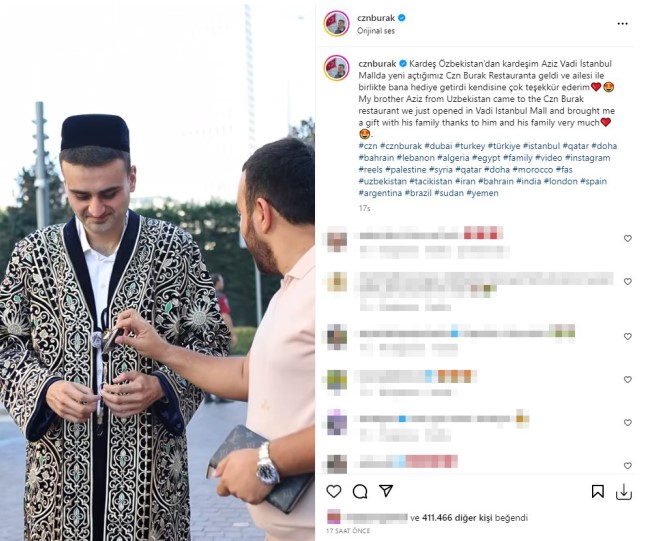Open the #yemen hashtag
660x541 pixels.
click(482, 193)
